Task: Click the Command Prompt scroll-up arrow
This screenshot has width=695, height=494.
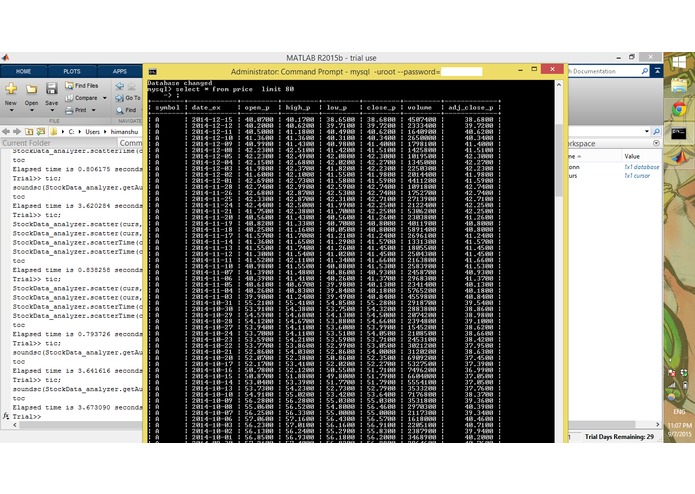Action: click(x=559, y=85)
